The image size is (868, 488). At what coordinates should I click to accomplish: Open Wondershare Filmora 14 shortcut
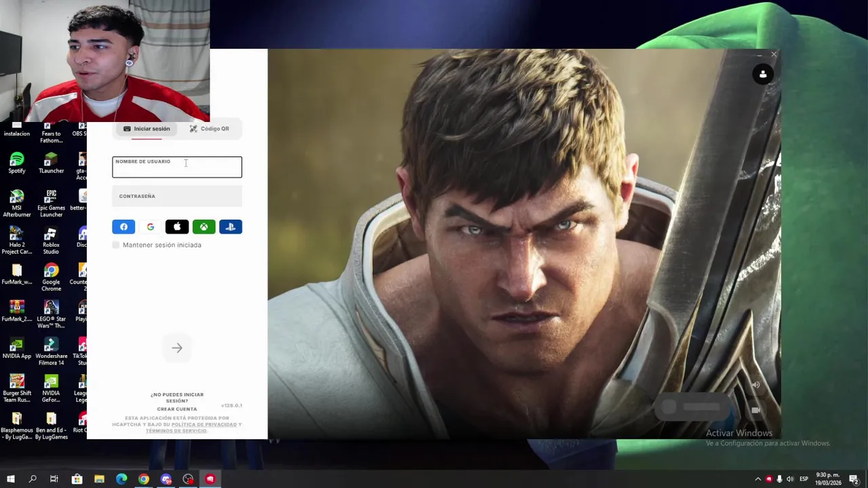click(x=51, y=352)
